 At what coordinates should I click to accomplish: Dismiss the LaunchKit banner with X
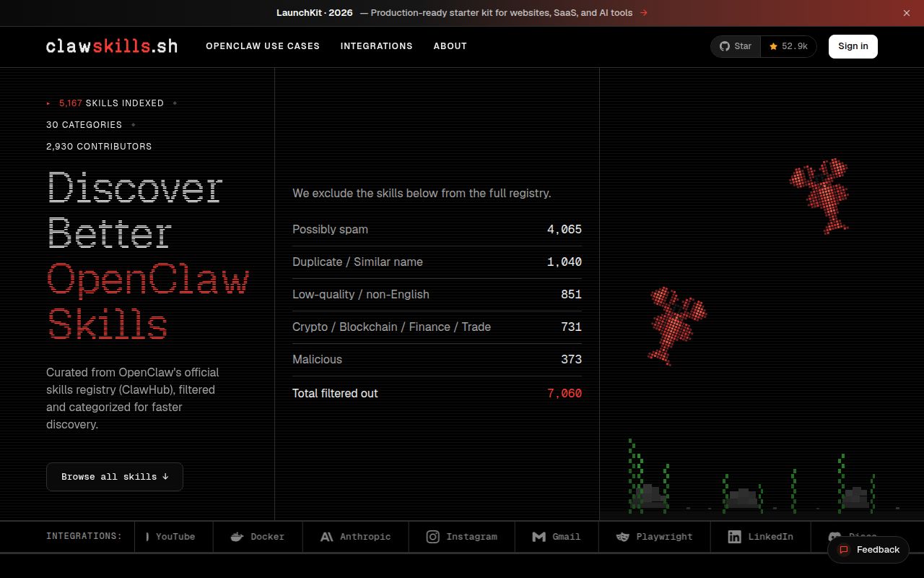click(x=907, y=13)
